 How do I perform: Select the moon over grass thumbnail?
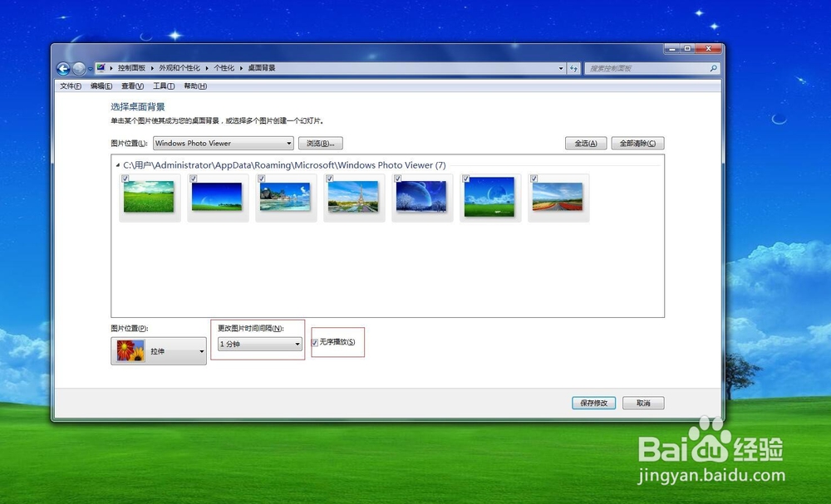tap(489, 197)
